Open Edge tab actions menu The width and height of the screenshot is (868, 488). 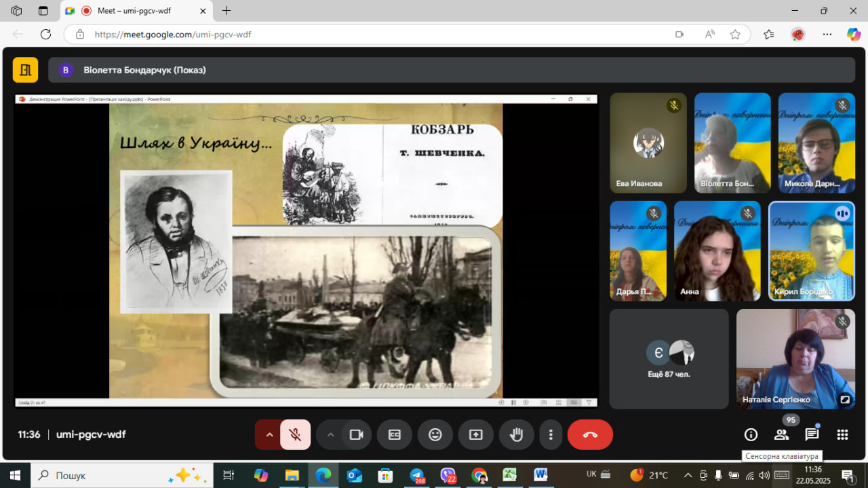[x=43, y=11]
